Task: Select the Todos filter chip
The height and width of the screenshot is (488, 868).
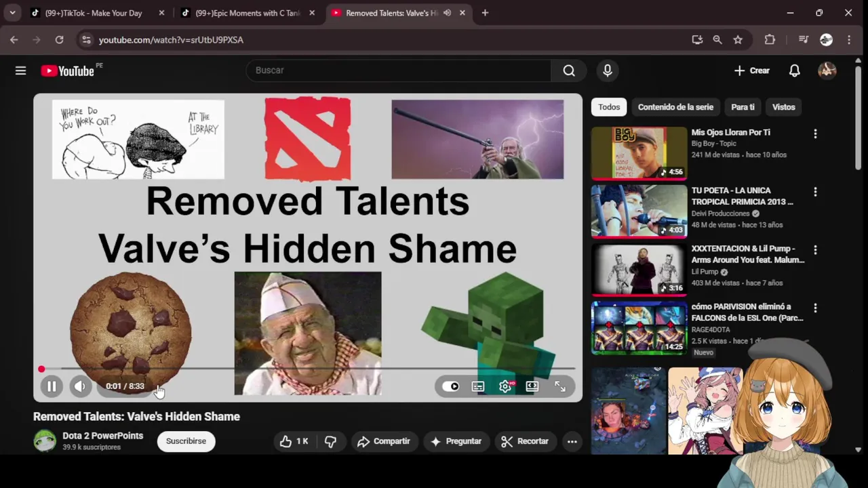Action: pos(609,107)
